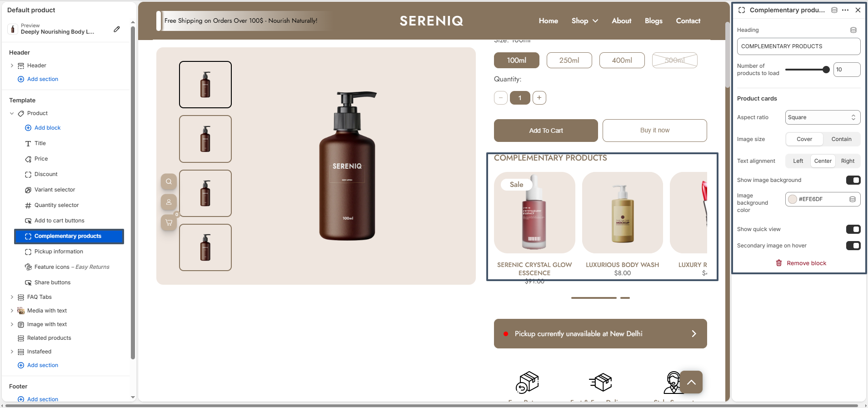The height and width of the screenshot is (408, 868).
Task: Increase quantity with the plus button
Action: click(x=539, y=98)
